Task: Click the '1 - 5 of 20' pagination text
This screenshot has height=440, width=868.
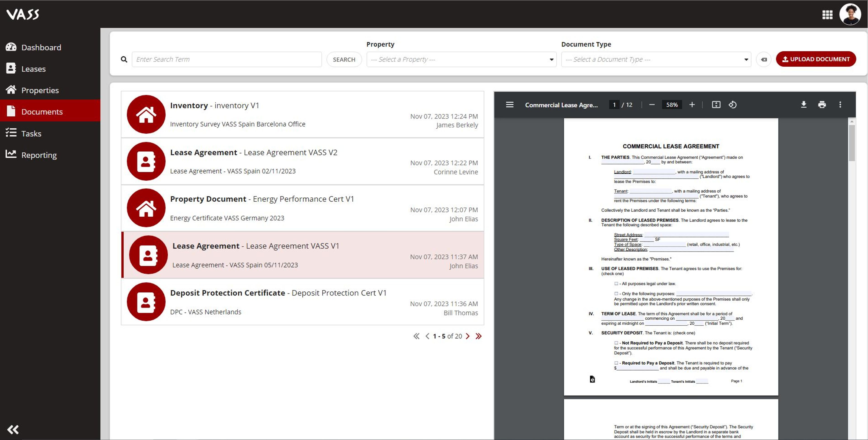Action: click(448, 336)
